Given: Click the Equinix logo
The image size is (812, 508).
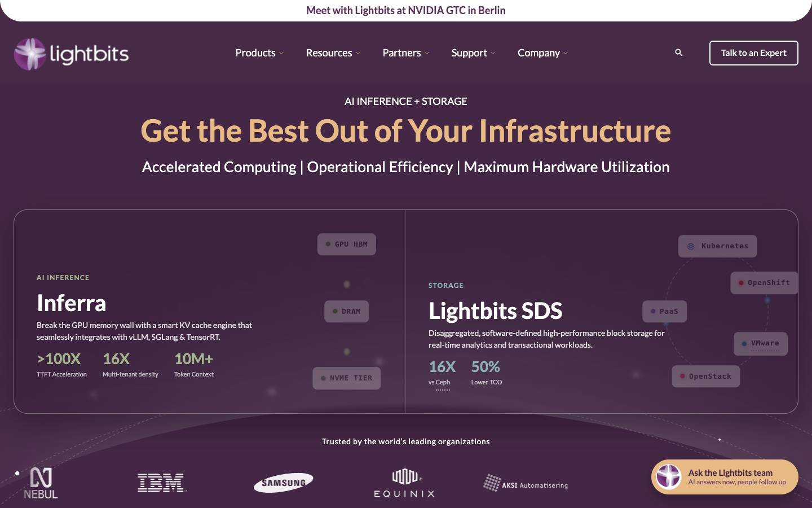Looking at the screenshot, I should click(404, 483).
